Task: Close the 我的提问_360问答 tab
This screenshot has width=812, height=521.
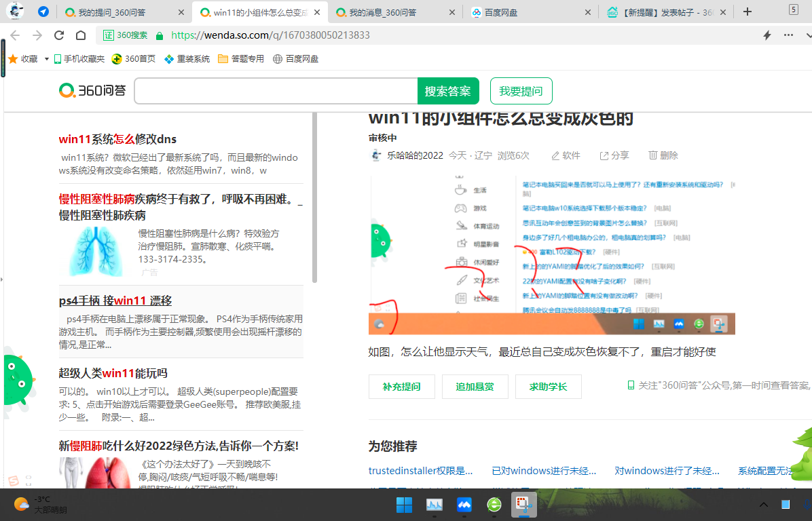Action: 181,12
